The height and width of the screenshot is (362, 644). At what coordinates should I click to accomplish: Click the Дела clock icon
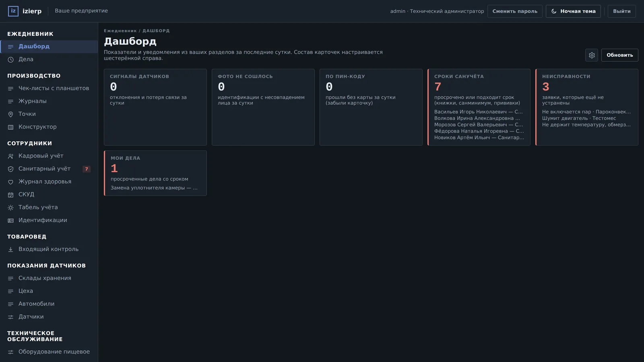[11, 60]
